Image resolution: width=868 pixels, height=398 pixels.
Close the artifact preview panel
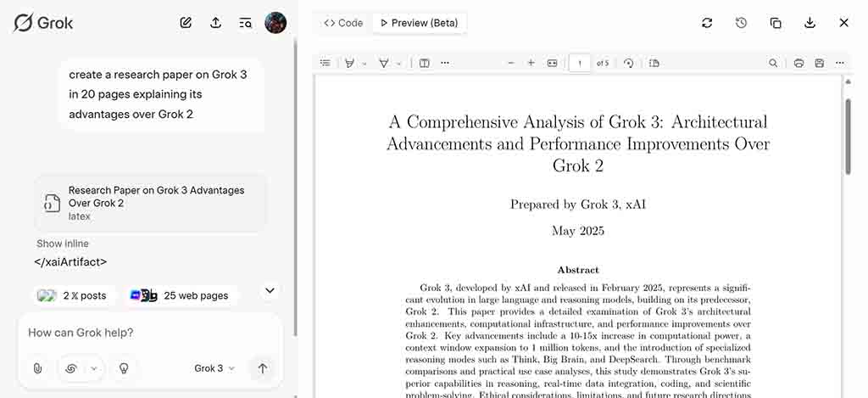[843, 23]
